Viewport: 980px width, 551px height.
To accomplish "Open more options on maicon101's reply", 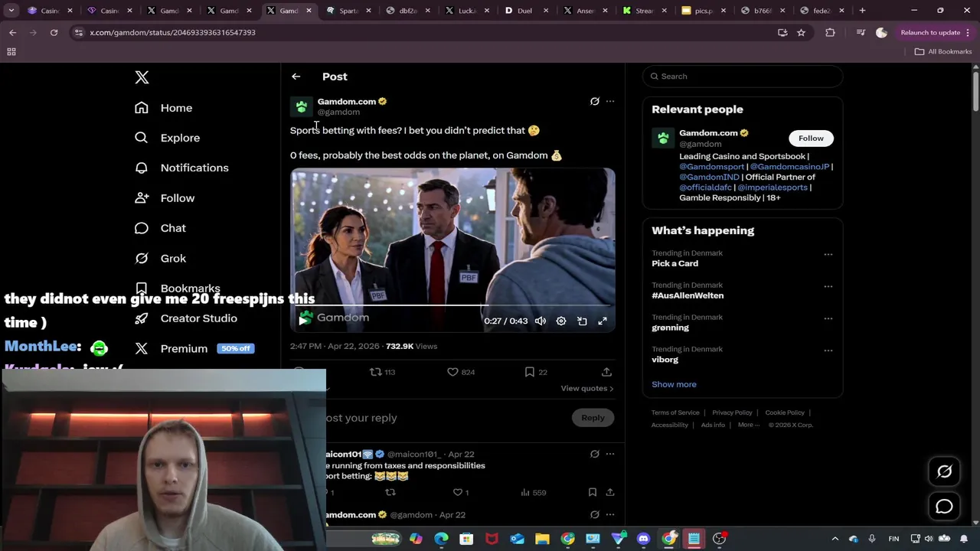I will click(610, 454).
